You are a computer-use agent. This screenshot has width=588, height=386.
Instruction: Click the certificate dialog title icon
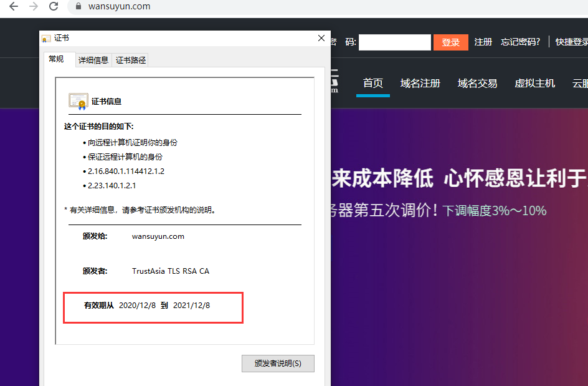[x=46, y=38]
